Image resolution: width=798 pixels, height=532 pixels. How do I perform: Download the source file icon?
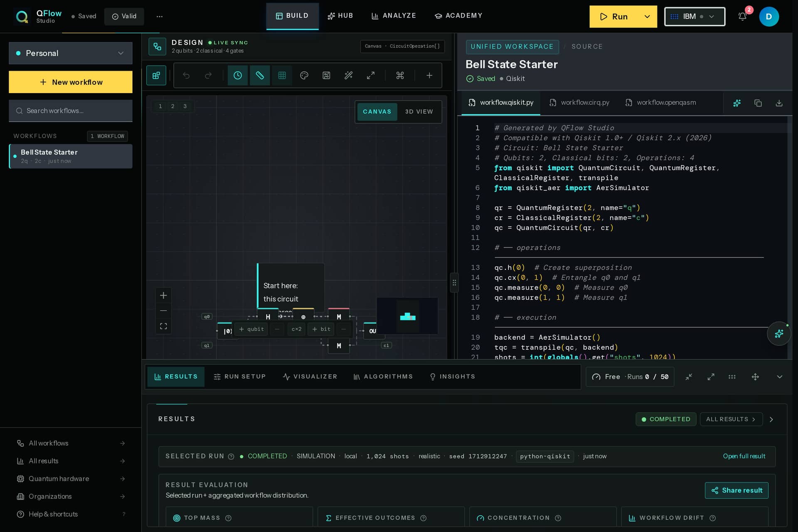click(779, 103)
